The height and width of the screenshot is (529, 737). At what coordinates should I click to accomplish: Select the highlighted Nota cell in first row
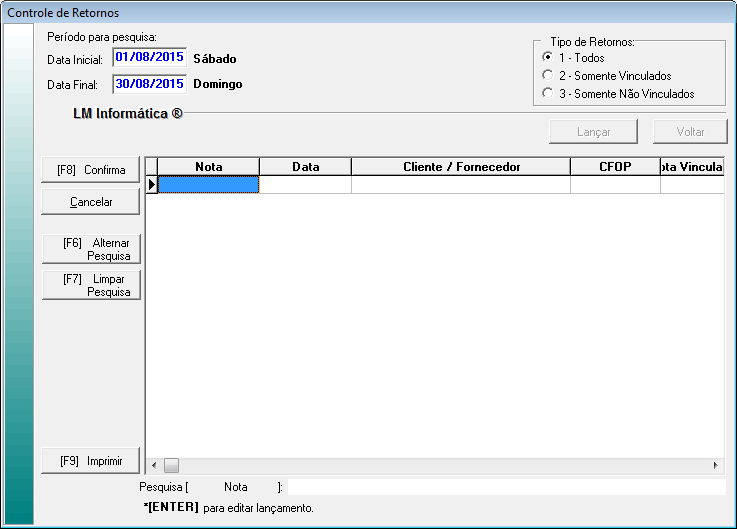point(209,185)
